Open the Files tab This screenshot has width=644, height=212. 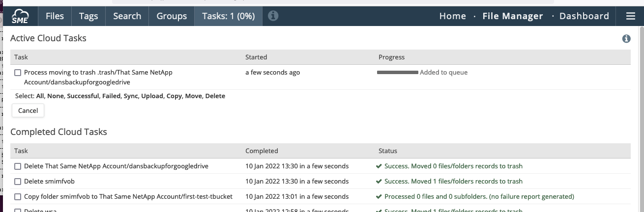(x=55, y=16)
